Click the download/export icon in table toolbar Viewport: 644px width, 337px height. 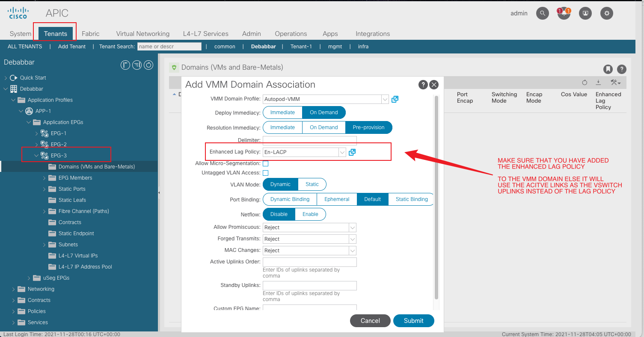(598, 82)
